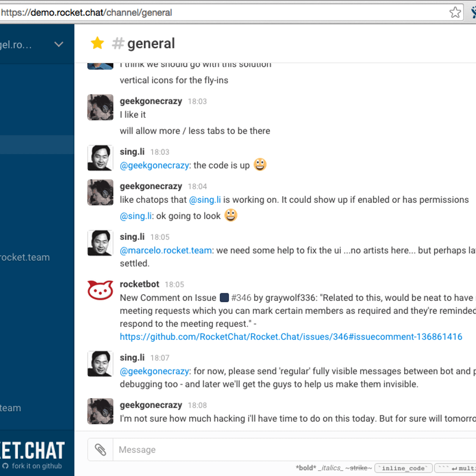The width and height of the screenshot is (476, 476).
Task: Click the dark square icon before #346
Action: tap(224, 297)
